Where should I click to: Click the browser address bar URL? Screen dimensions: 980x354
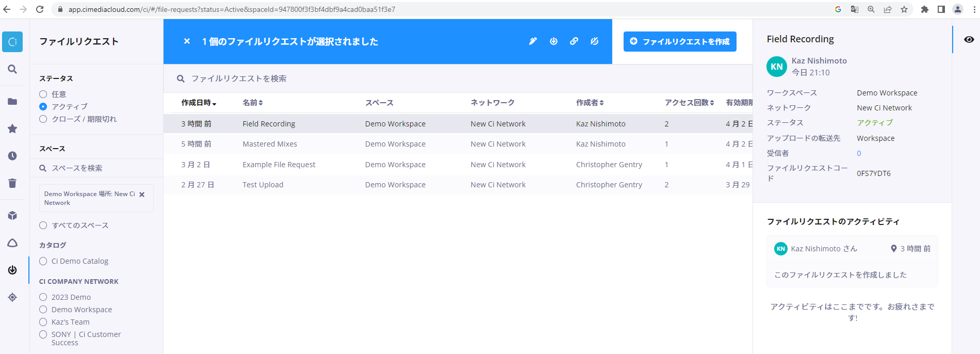pyautogui.click(x=232, y=9)
